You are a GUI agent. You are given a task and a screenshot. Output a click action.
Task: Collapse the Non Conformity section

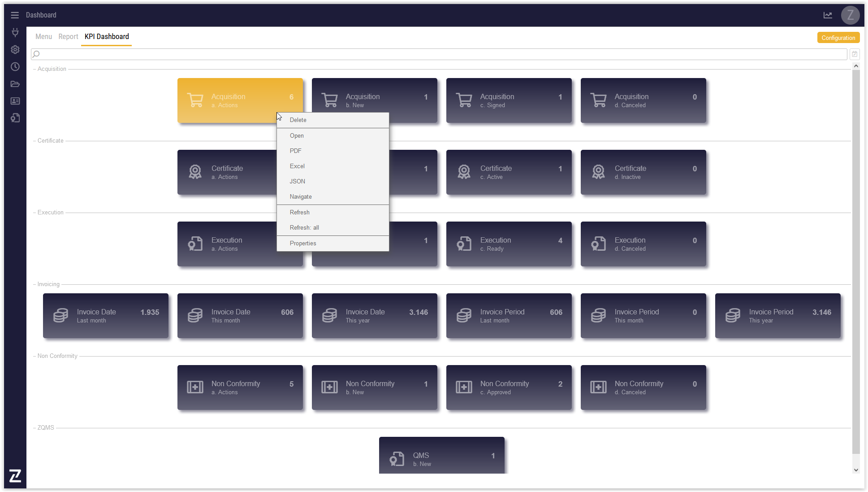35,356
